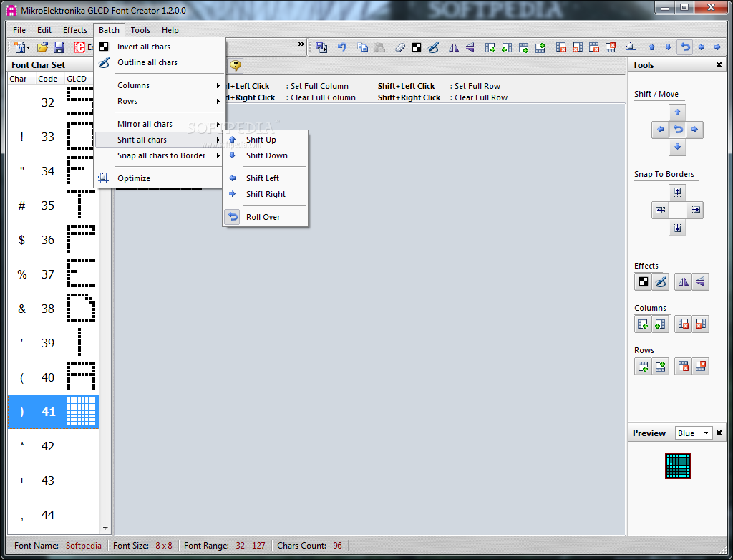Click Shift Down arrow in top toolbar
Screen dimensions: 733x560
(668, 47)
